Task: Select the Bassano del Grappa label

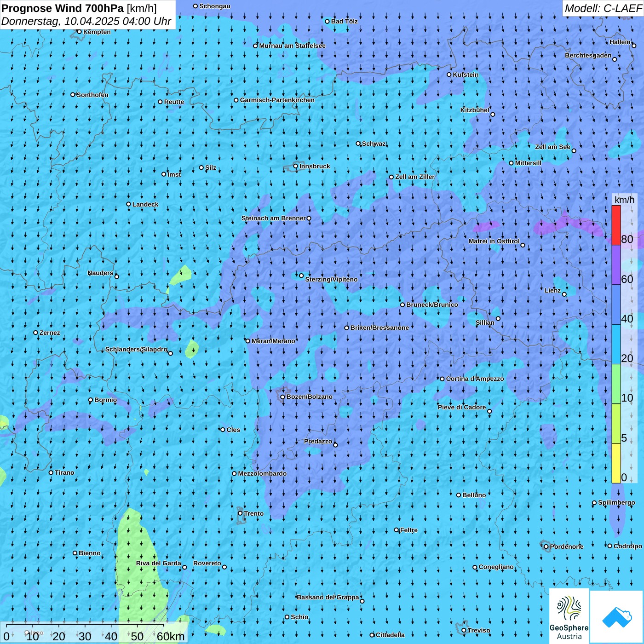Action: [x=328, y=597]
